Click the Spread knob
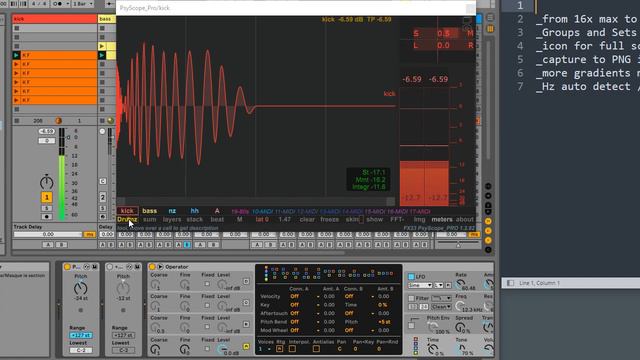Screen dimensions: 640x360 (x=460, y=327)
